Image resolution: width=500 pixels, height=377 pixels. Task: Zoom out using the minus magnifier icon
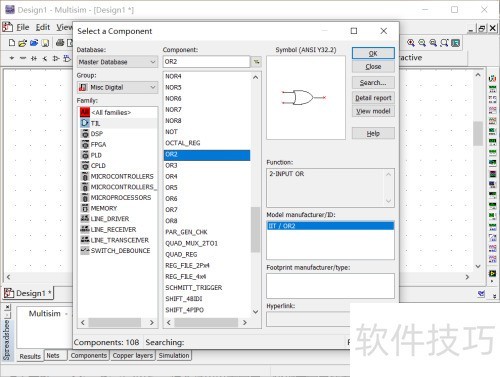click(422, 43)
